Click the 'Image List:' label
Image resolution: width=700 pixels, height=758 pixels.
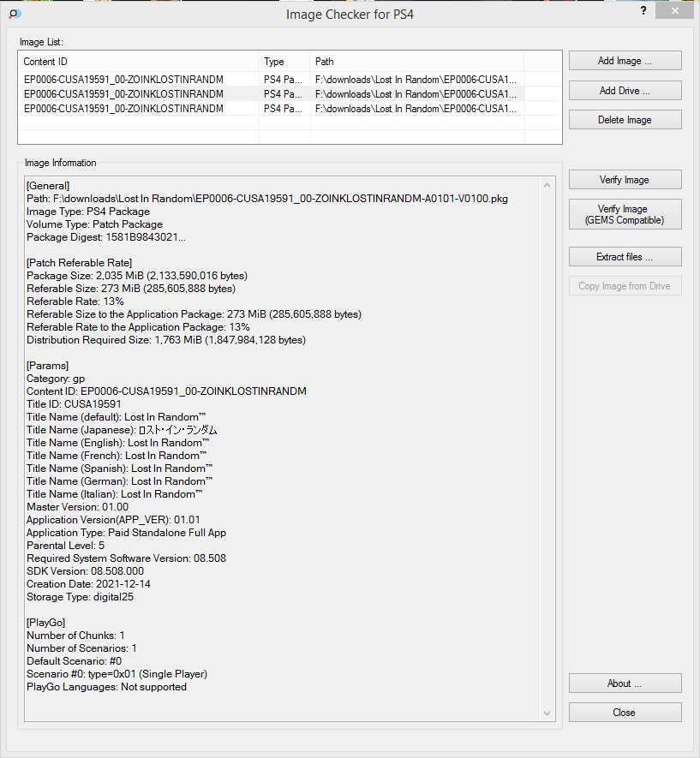[41, 42]
